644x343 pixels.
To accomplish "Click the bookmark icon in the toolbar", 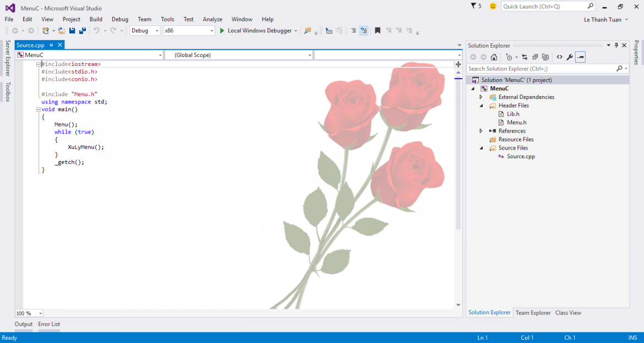I will tap(378, 31).
